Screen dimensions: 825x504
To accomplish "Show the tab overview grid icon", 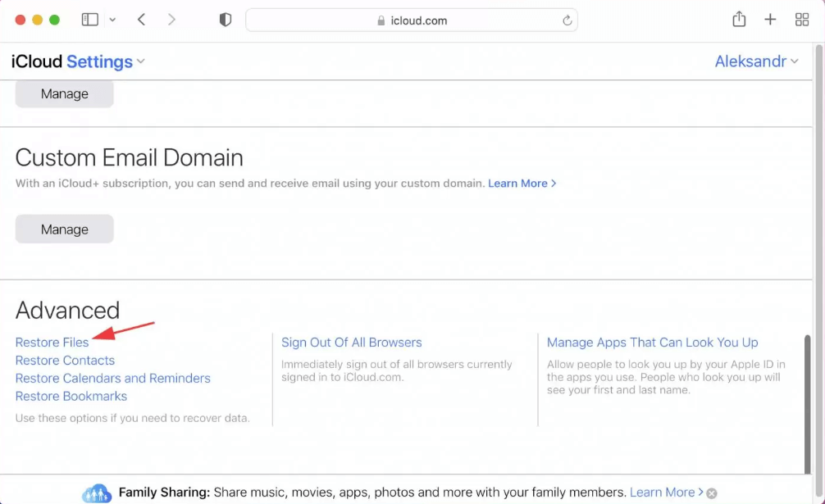I will 802,20.
